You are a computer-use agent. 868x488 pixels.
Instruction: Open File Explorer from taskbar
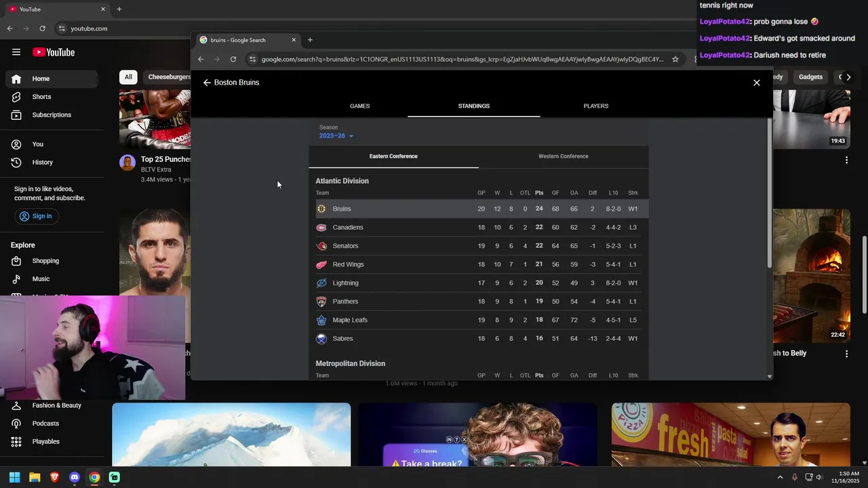coord(35,478)
